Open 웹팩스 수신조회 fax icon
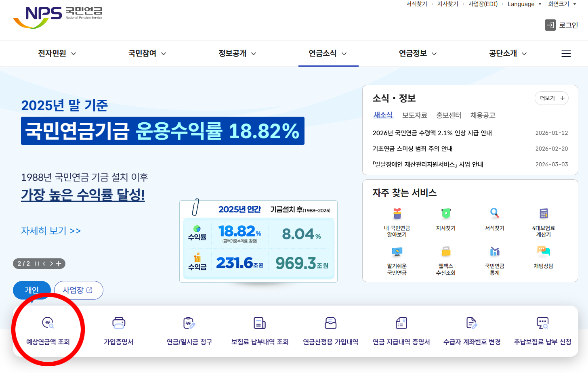The height and width of the screenshot is (373, 588). tap(446, 252)
